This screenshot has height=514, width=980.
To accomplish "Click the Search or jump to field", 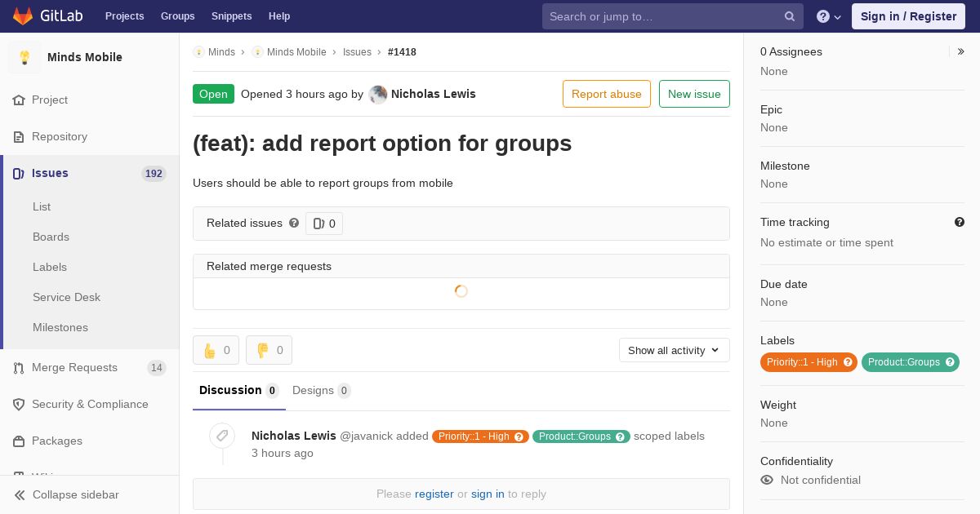I will [x=673, y=16].
